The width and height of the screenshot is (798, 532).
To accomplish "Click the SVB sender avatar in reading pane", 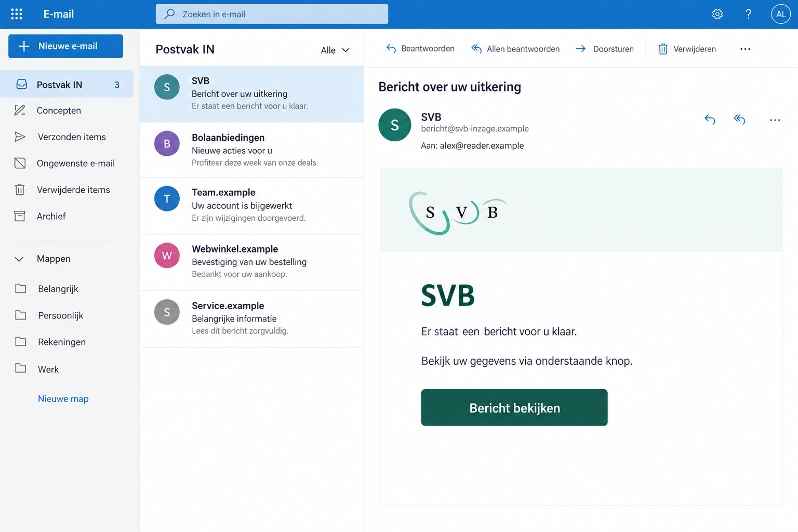I will pos(395,125).
